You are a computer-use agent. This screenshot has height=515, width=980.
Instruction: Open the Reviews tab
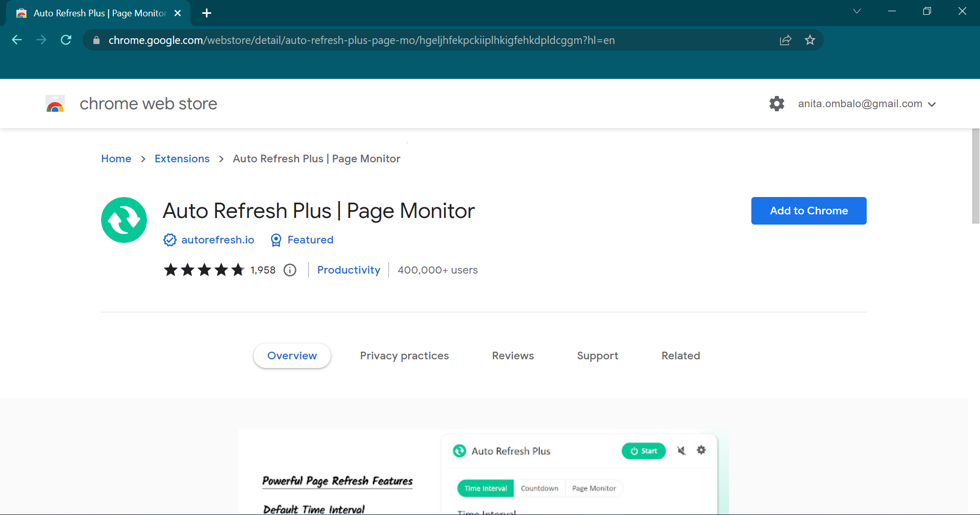513,356
